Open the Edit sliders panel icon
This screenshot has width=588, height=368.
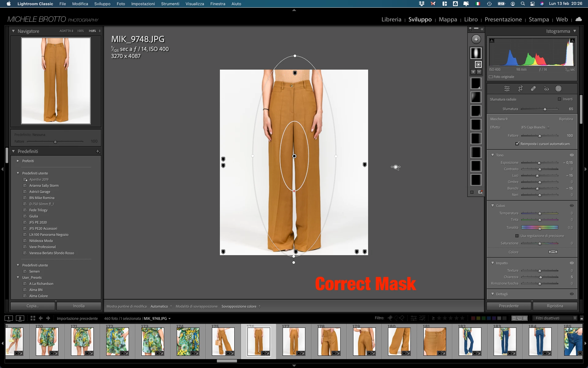coord(507,89)
